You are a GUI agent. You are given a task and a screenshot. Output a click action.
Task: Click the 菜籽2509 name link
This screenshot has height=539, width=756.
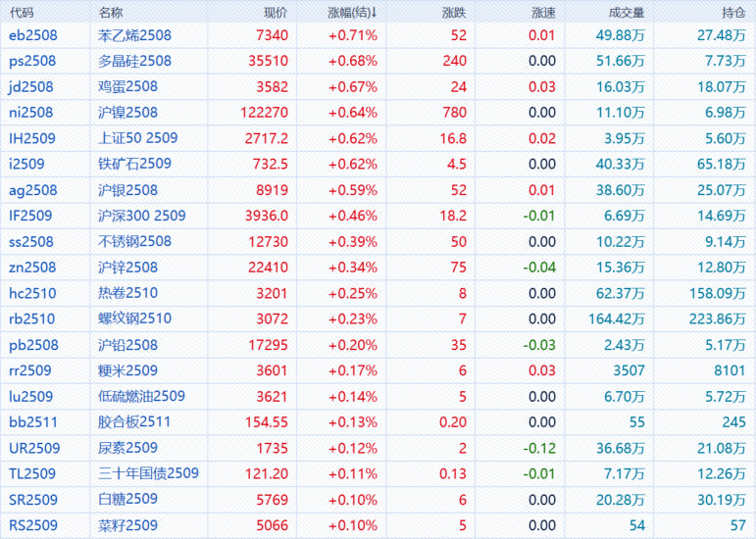click(127, 525)
